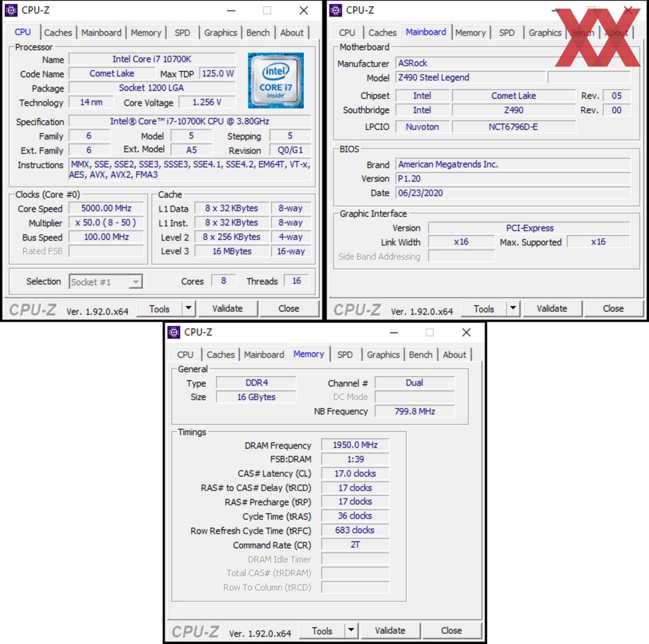This screenshot has height=644, width=649.
Task: Open the Graphics tab in the Memory window
Action: coord(383,354)
